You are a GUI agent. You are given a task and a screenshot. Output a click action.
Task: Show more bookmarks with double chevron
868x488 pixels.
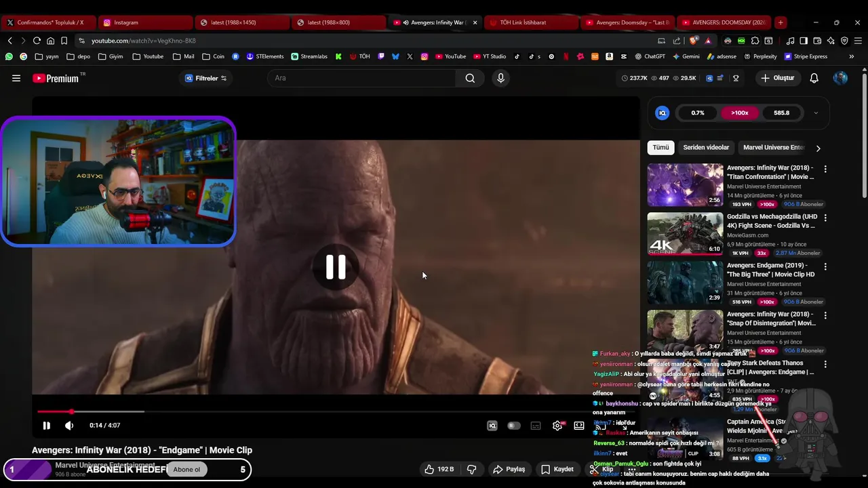tap(852, 56)
